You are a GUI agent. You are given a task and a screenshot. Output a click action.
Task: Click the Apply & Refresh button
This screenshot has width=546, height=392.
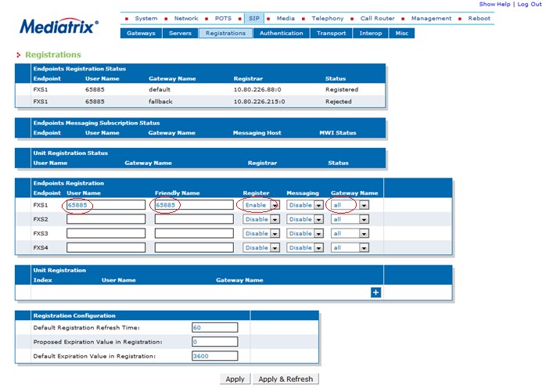(286, 379)
